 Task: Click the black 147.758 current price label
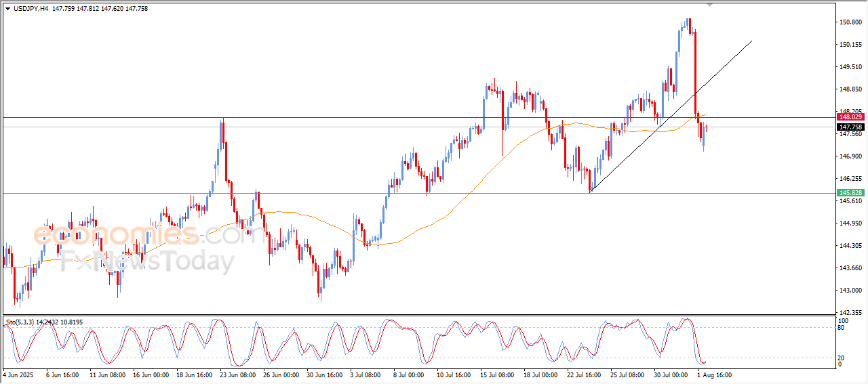pos(850,127)
